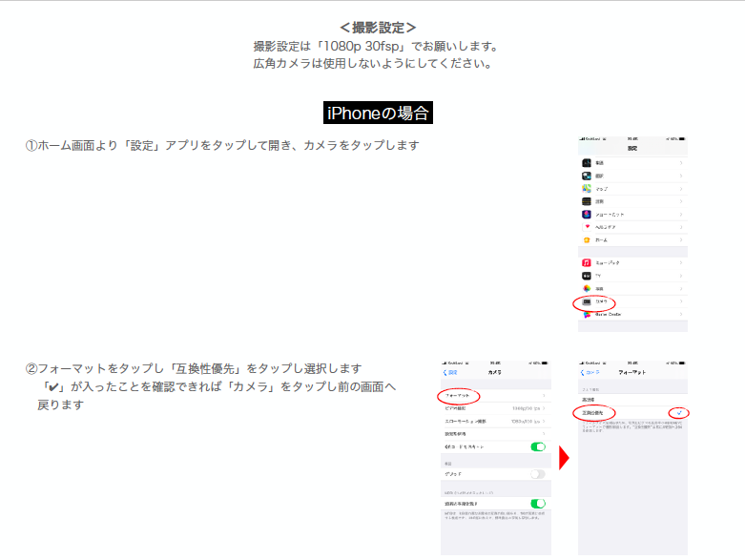
Task: Toggle the QR code scan switch
Action: (538, 446)
